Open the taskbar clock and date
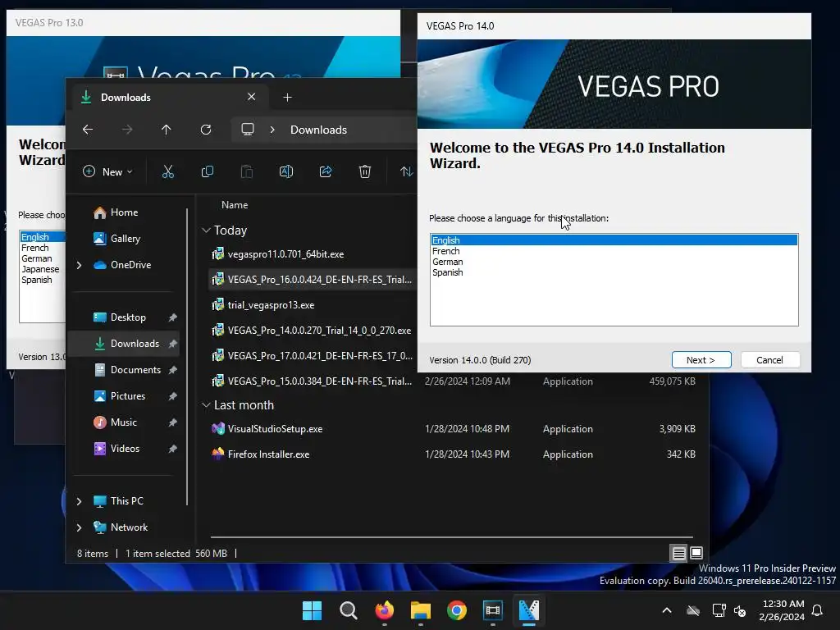The width and height of the screenshot is (840, 630). pyautogui.click(x=782, y=610)
